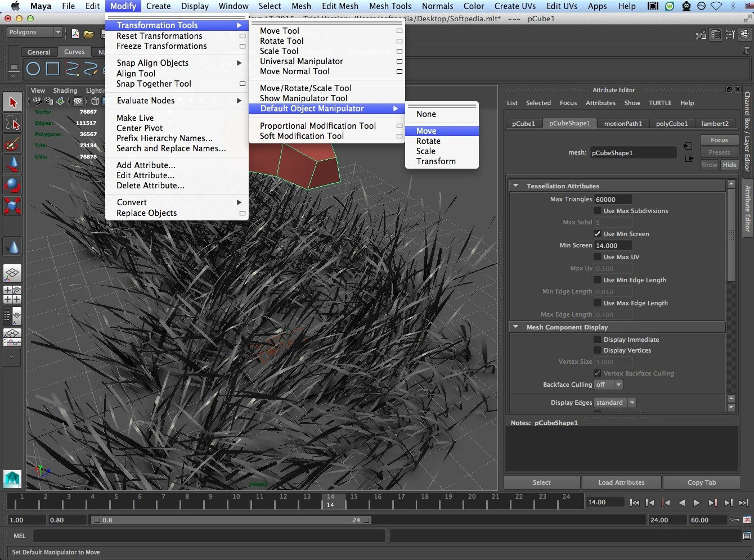Viewport: 754px width, 560px height.
Task: Tick the Display Vertices checkbox
Action: tap(597, 350)
